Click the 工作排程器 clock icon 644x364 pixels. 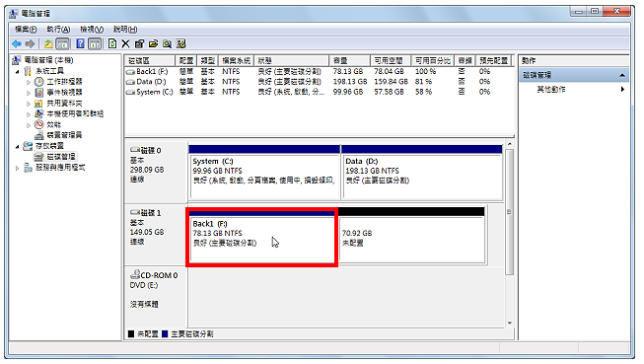pos(39,81)
